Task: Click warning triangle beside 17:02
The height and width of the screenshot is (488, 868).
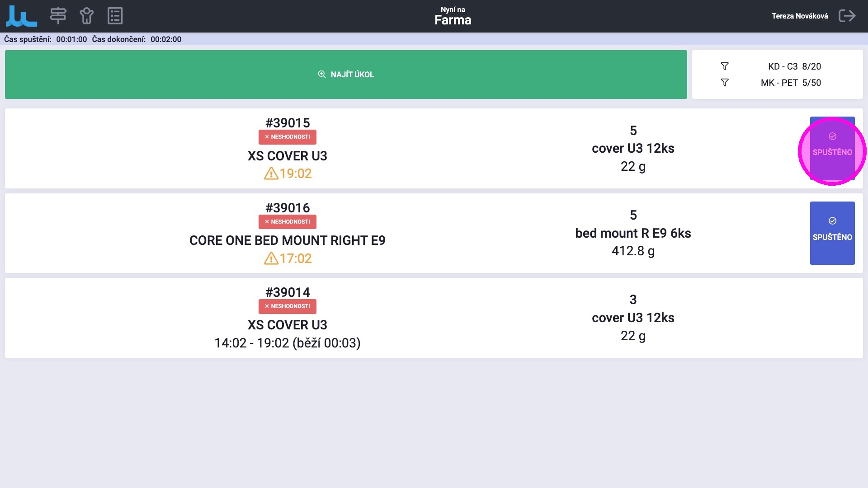Action: pos(271,258)
